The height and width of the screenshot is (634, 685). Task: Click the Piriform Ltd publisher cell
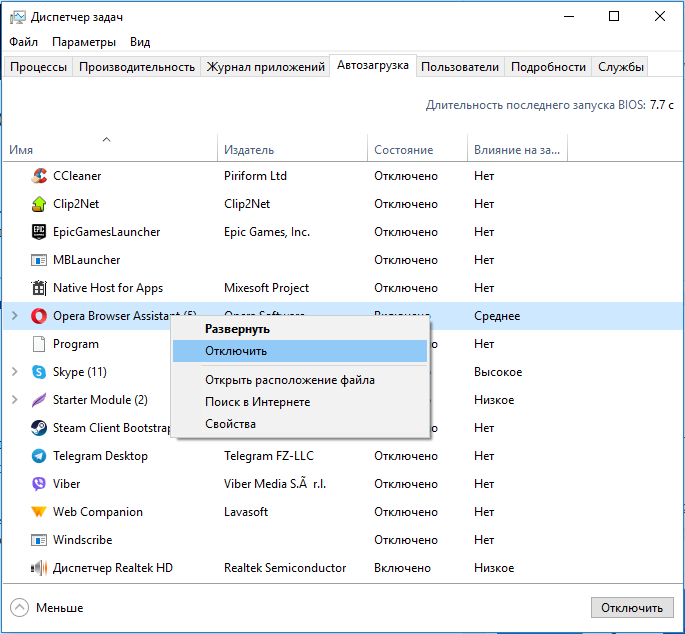click(x=255, y=176)
